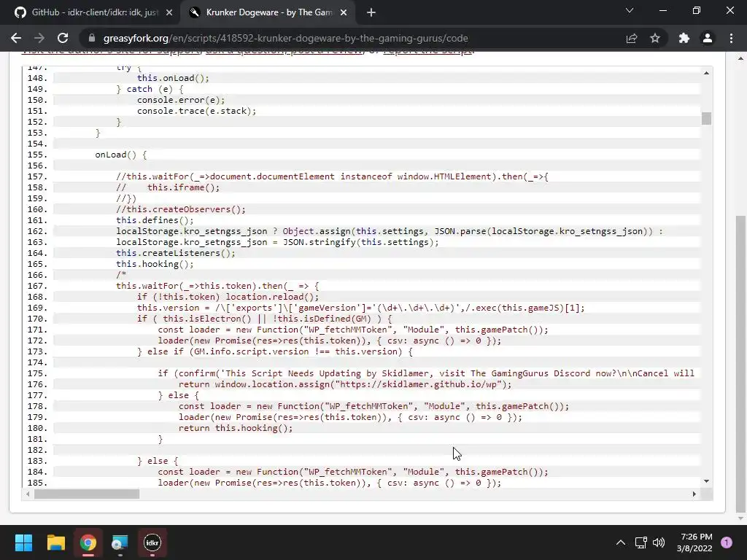The width and height of the screenshot is (747, 560).
Task: Click 'this.hooking();' on line 165
Action: coord(155,264)
